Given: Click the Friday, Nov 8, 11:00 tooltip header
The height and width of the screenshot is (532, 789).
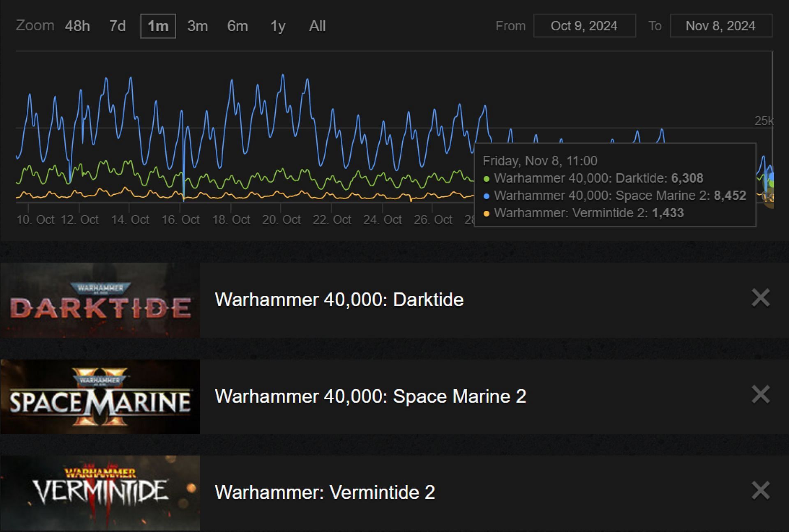Looking at the screenshot, I should tap(540, 161).
